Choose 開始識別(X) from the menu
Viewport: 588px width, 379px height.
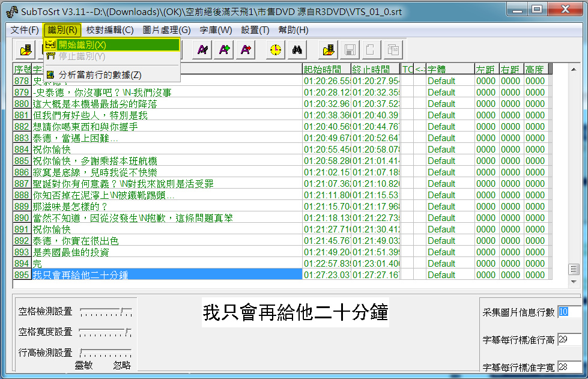click(x=112, y=45)
